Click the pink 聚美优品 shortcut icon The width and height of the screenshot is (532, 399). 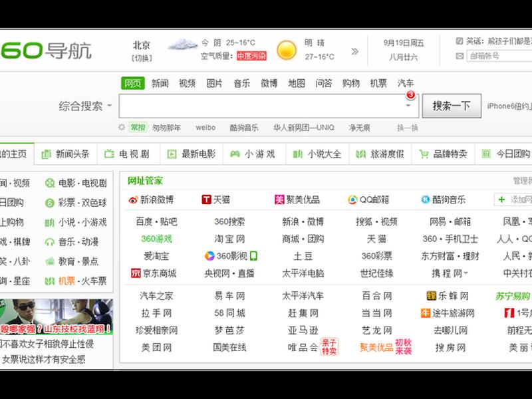(279, 200)
